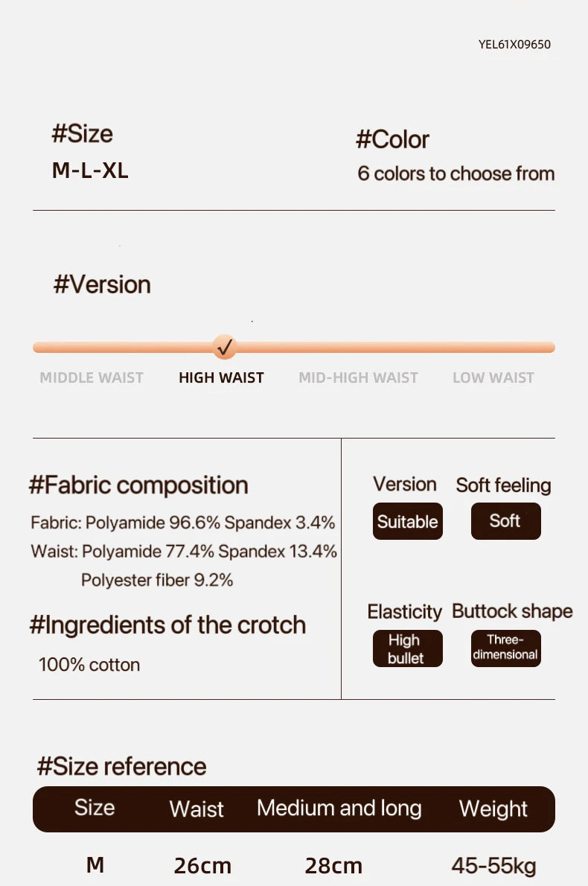The image size is (588, 886).
Task: Click the checkmark marker on the waist slider
Action: tap(225, 347)
